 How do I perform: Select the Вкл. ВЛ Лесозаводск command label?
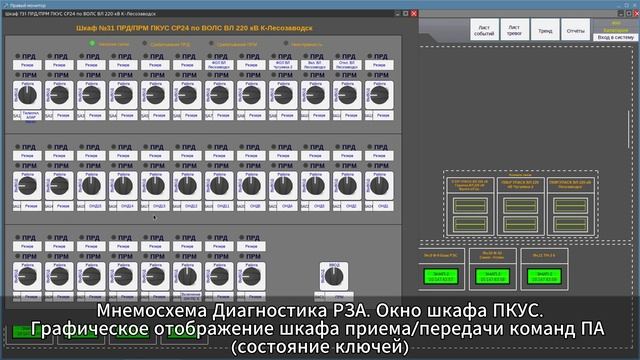(315, 65)
